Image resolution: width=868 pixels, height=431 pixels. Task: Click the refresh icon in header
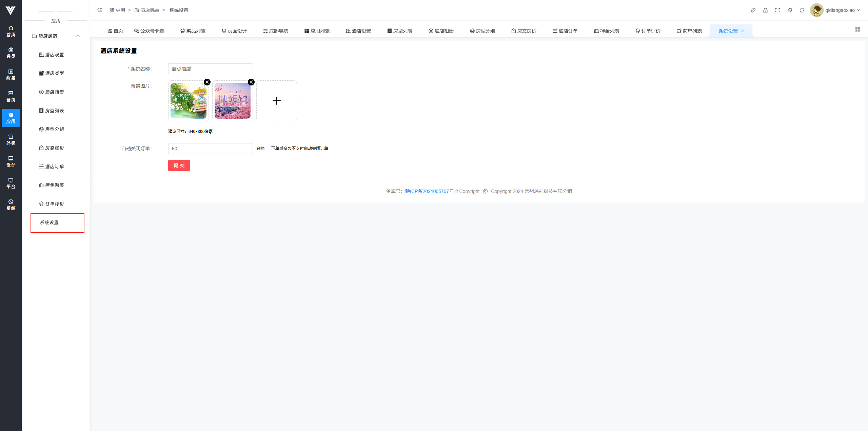pos(802,10)
